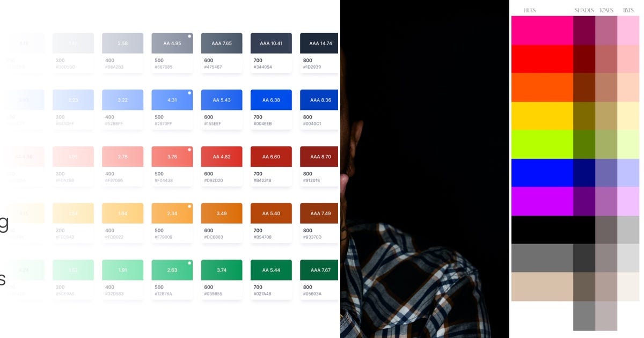Click the HUES heading label

click(x=529, y=9)
